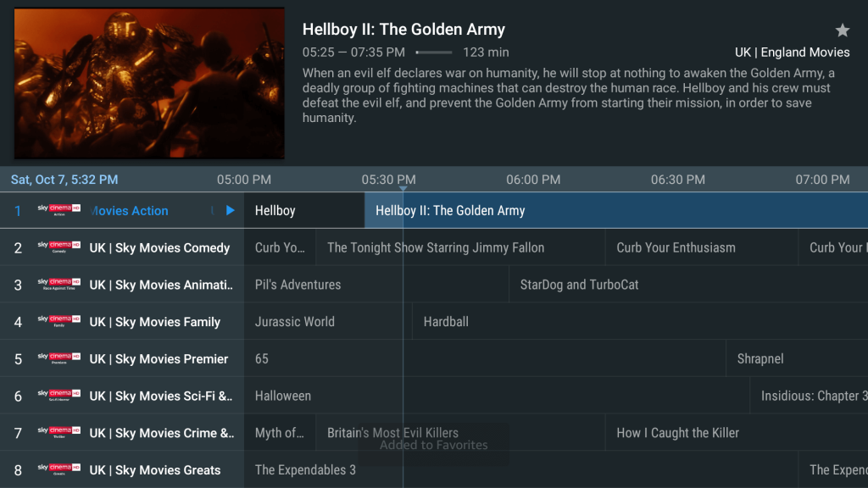Image resolution: width=868 pixels, height=488 pixels.
Task: Select the Sky Cinema Comedy channel logo
Action: 59,247
